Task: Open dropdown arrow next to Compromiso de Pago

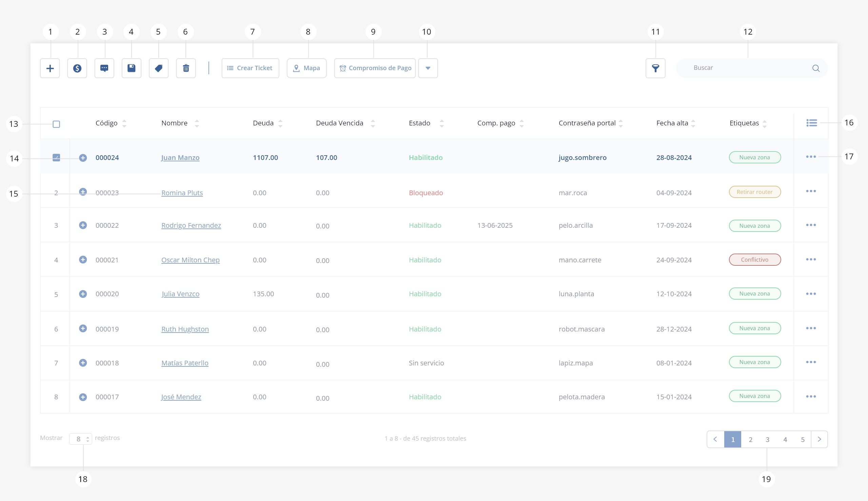Action: tap(428, 68)
